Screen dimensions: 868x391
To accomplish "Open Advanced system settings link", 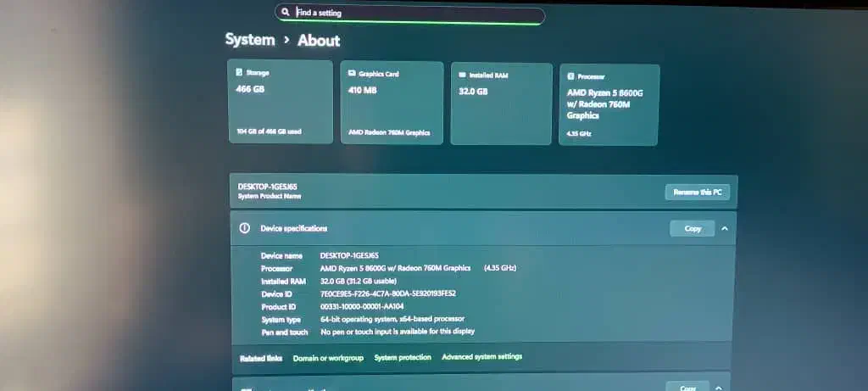I will tap(481, 357).
